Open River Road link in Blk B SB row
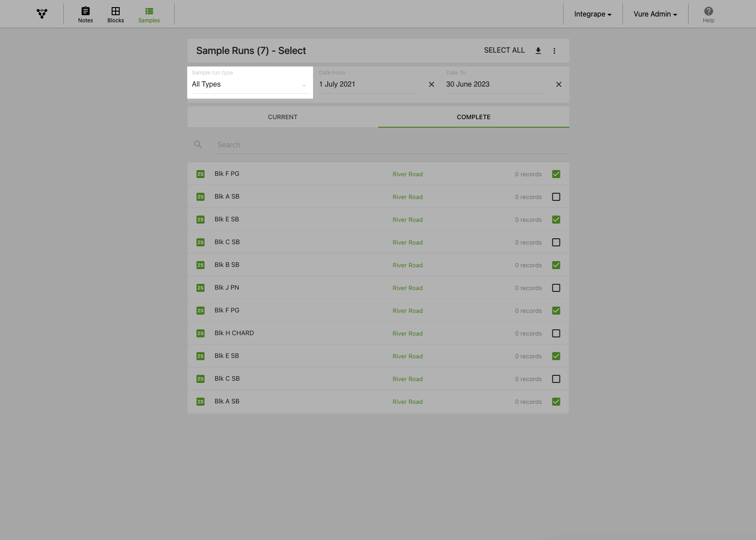Image resolution: width=756 pixels, height=540 pixels. pyautogui.click(x=407, y=265)
